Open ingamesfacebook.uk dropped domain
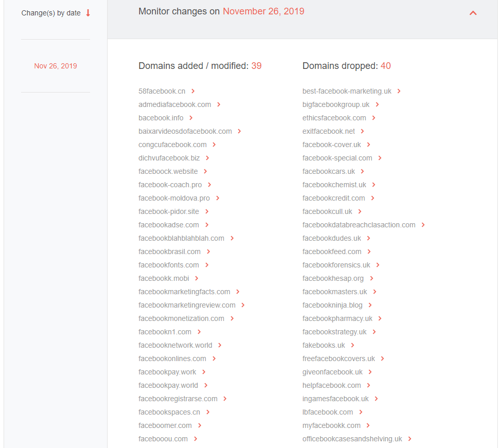 pos(336,399)
